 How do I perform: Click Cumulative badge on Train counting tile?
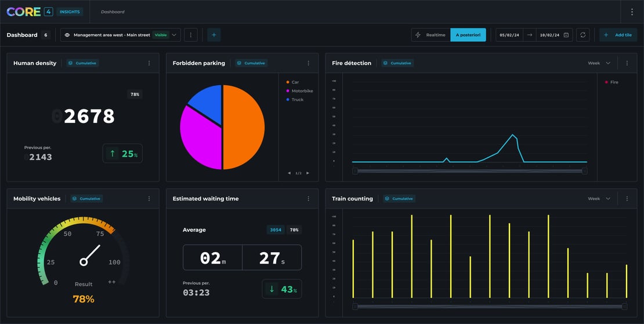[x=399, y=198]
